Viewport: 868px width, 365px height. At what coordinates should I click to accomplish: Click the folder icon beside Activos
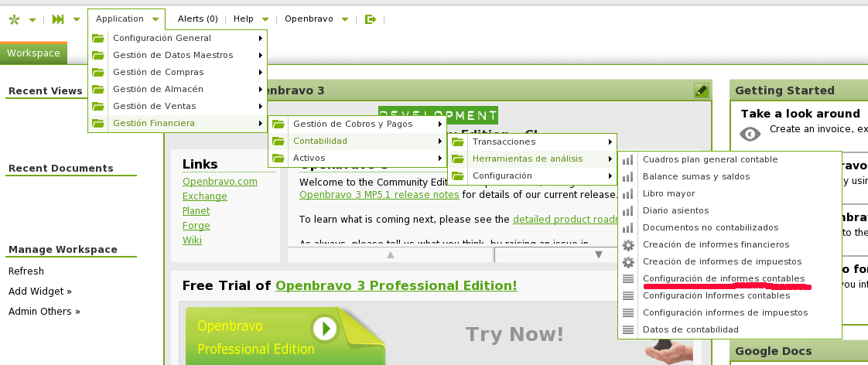(279, 159)
